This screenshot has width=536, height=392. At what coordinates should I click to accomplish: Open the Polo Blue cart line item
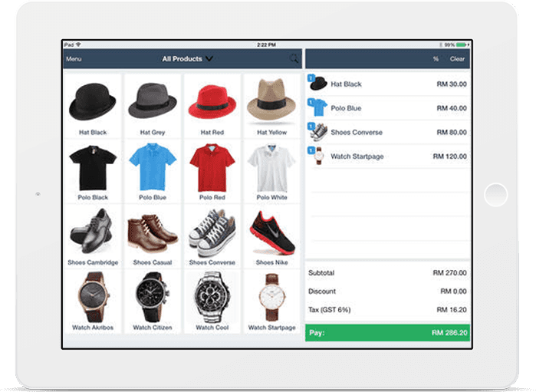pyautogui.click(x=387, y=108)
